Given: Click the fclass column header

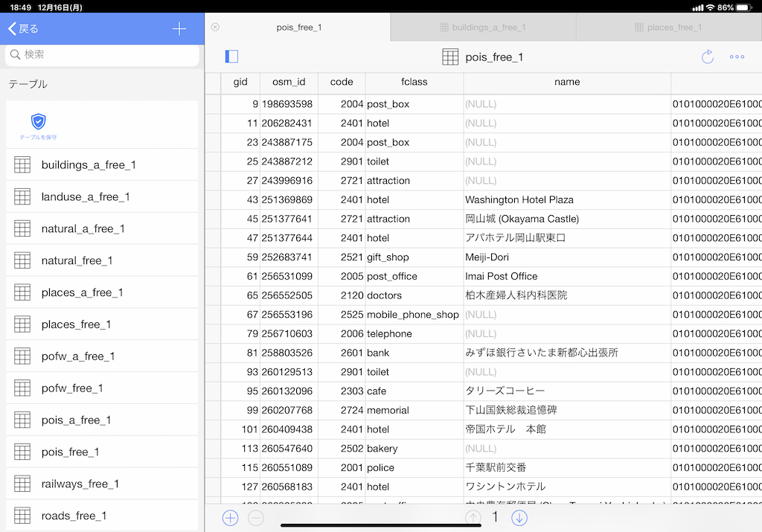Looking at the screenshot, I should click(414, 82).
